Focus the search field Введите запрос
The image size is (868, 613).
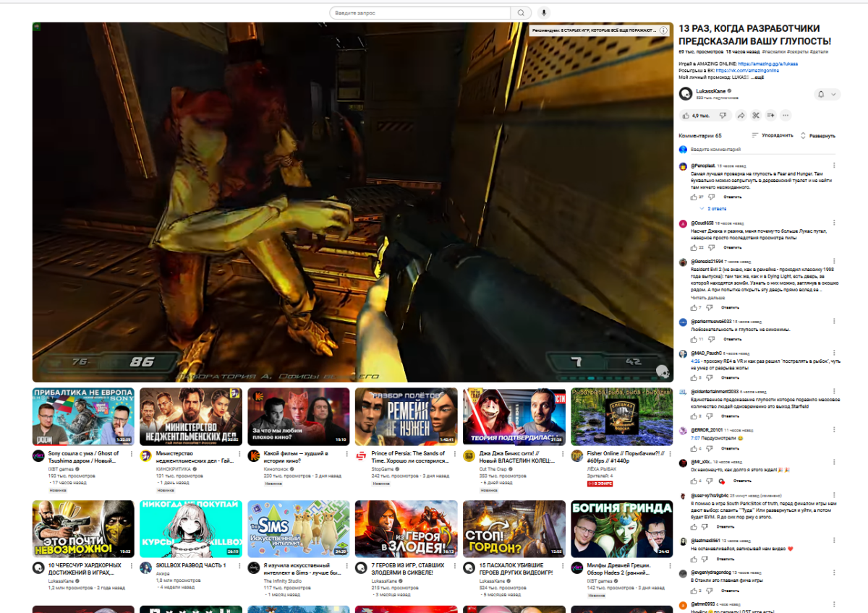tap(420, 13)
